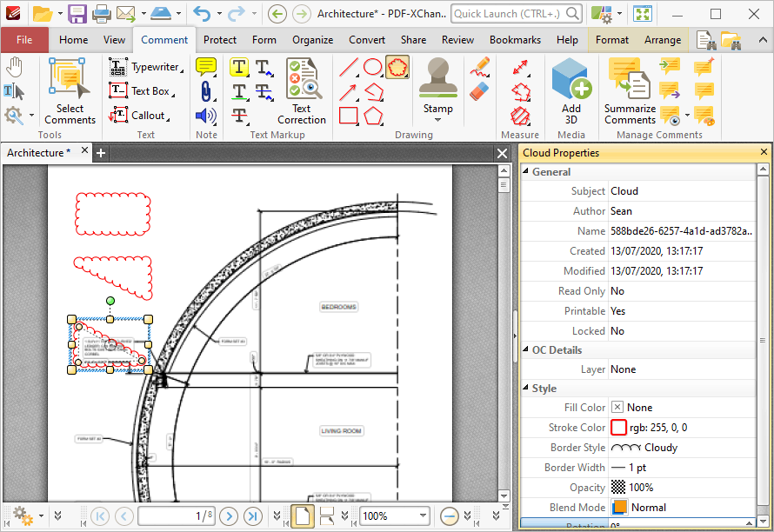Select the Eraser tool
The image size is (774, 532).
tap(480, 91)
